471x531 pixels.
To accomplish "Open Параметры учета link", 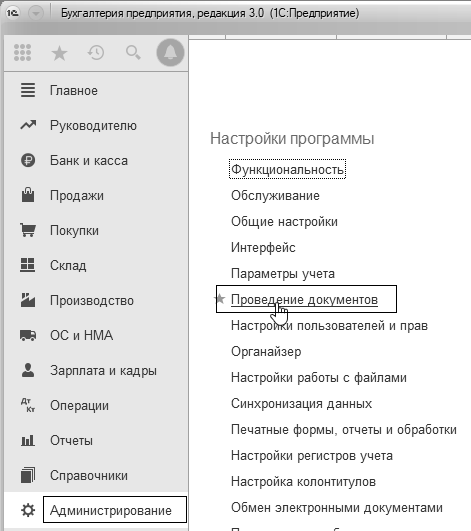I will 283,274.
